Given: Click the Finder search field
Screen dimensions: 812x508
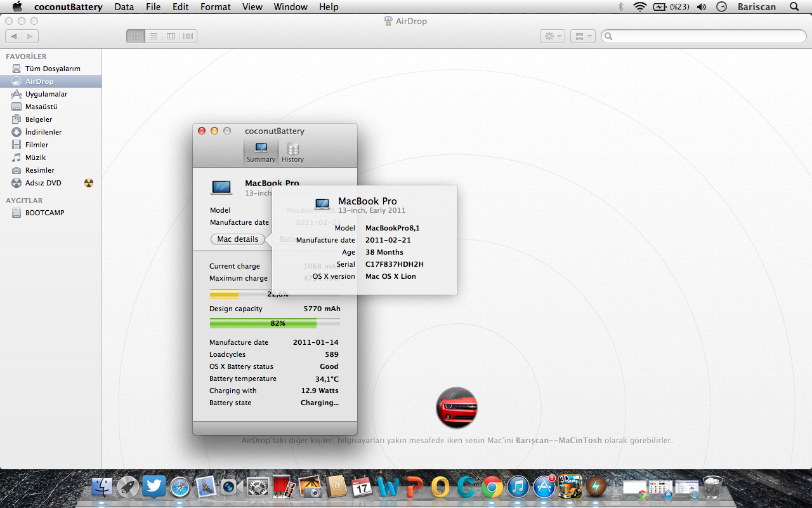Looking at the screenshot, I should (703, 36).
